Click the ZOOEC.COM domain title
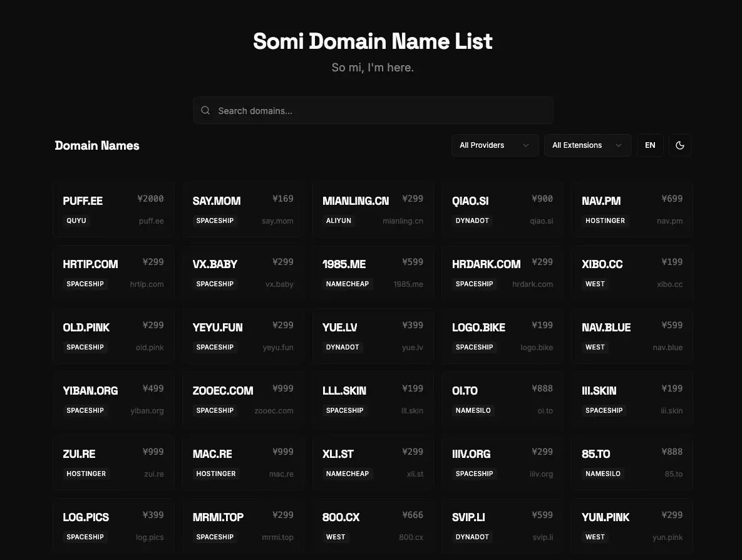The height and width of the screenshot is (560, 742). point(223,391)
